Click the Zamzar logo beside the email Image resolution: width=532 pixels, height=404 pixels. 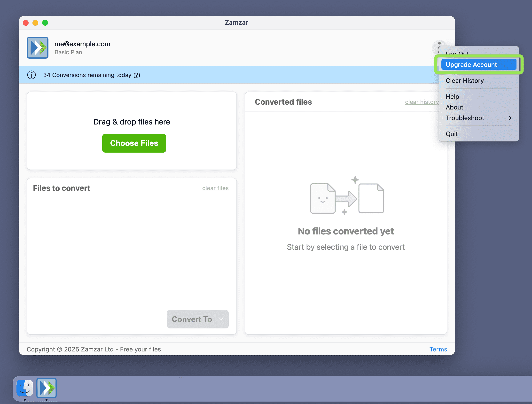[x=38, y=48]
